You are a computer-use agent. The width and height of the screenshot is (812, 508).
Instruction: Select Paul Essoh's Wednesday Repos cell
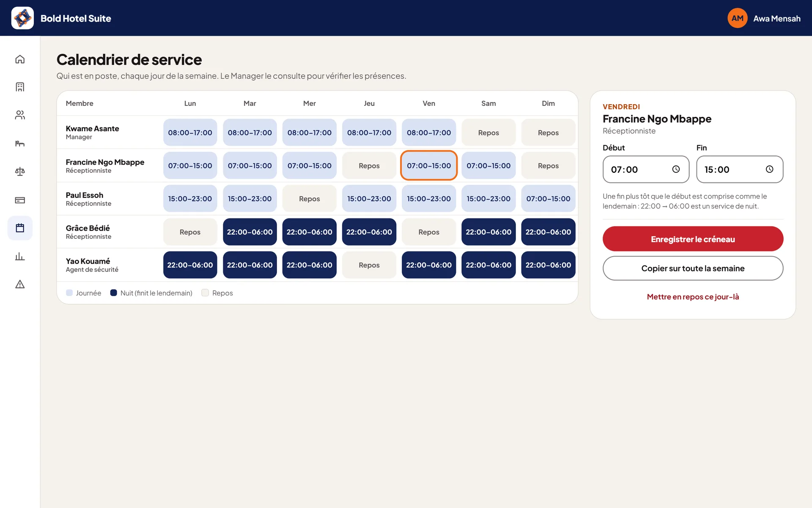[310, 199]
